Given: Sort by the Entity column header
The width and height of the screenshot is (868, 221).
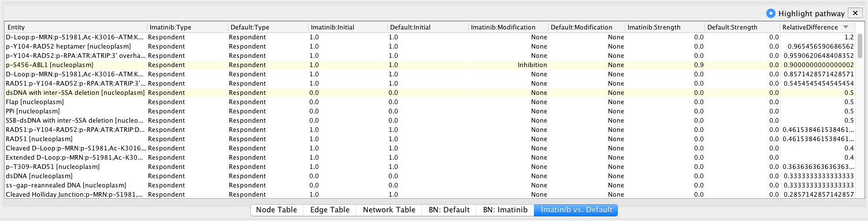Looking at the screenshot, I should click(76, 27).
